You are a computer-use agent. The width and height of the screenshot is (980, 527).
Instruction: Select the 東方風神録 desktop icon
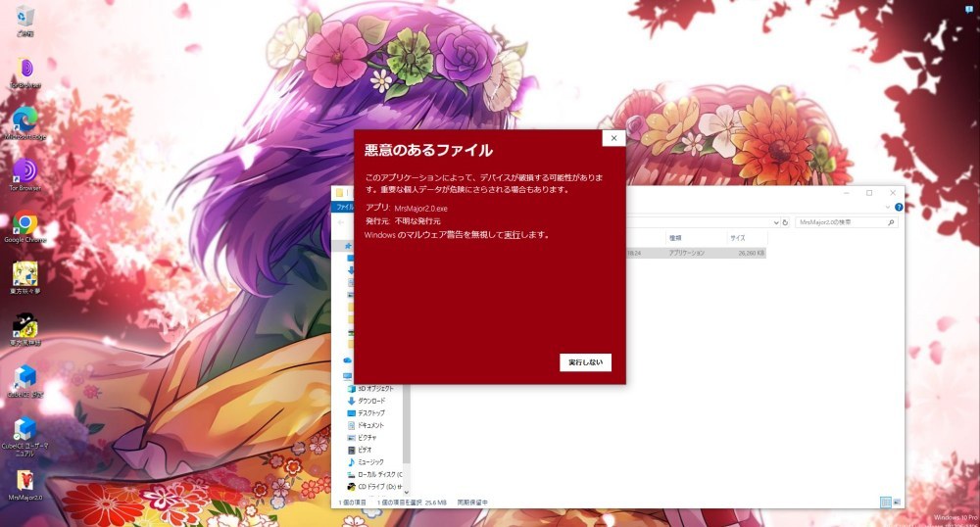pos(25,330)
